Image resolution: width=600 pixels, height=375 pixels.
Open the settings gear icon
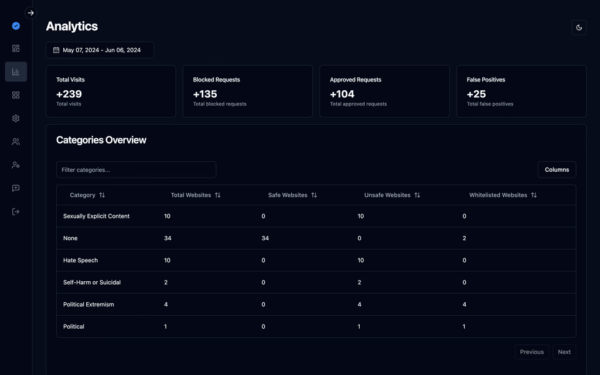tap(16, 118)
